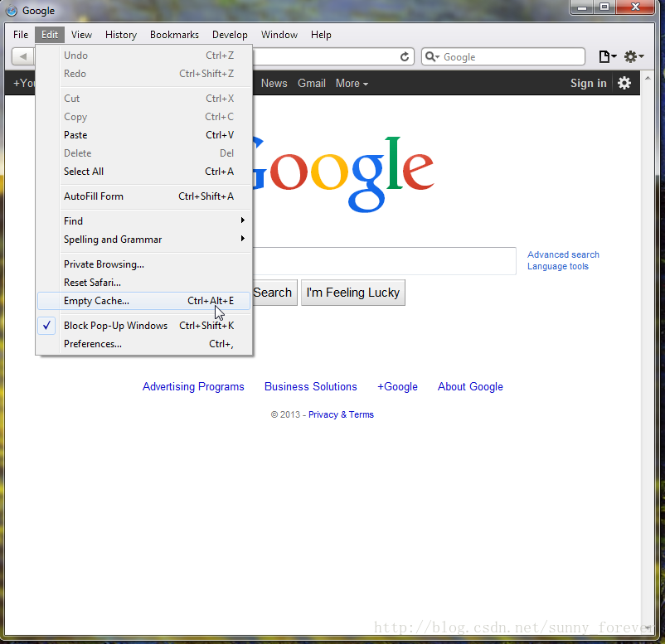Click the Google logo image
665x644 pixels.
click(x=343, y=174)
